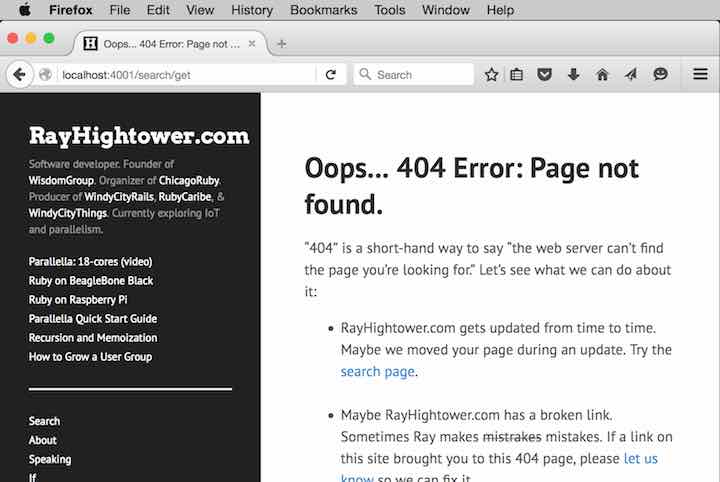
Task: Click the search magnifier icon
Action: pos(365,74)
